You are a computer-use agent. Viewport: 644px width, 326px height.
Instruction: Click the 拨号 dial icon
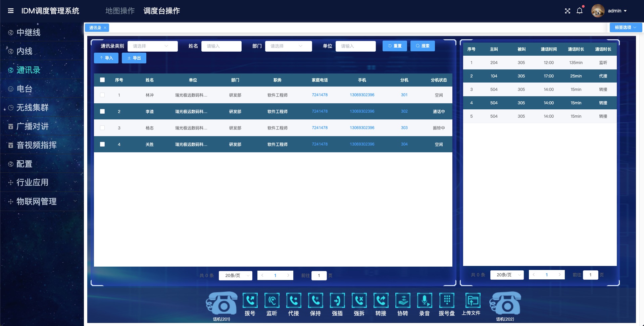click(x=250, y=301)
